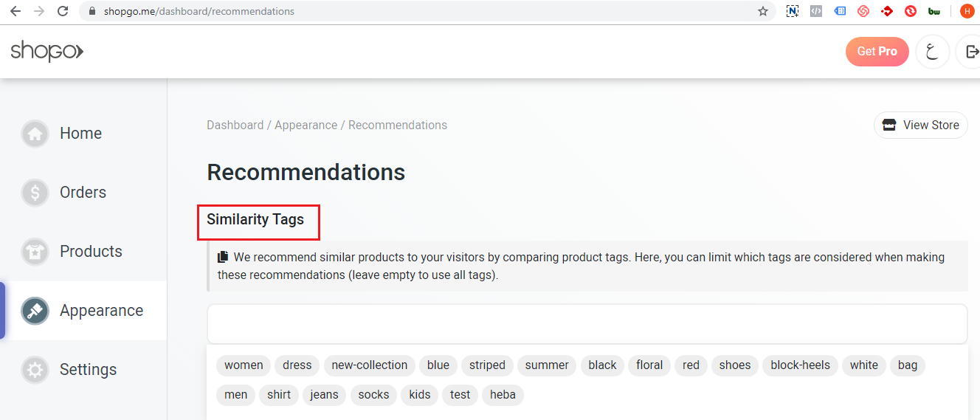This screenshot has width=980, height=420.
Task: Click the Settings gear icon
Action: tap(35, 370)
